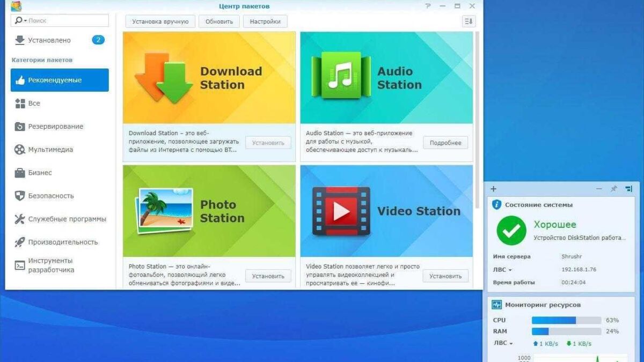Click the thumbs-up icon beside Рекомендуемые
644x362 pixels.
[20, 80]
